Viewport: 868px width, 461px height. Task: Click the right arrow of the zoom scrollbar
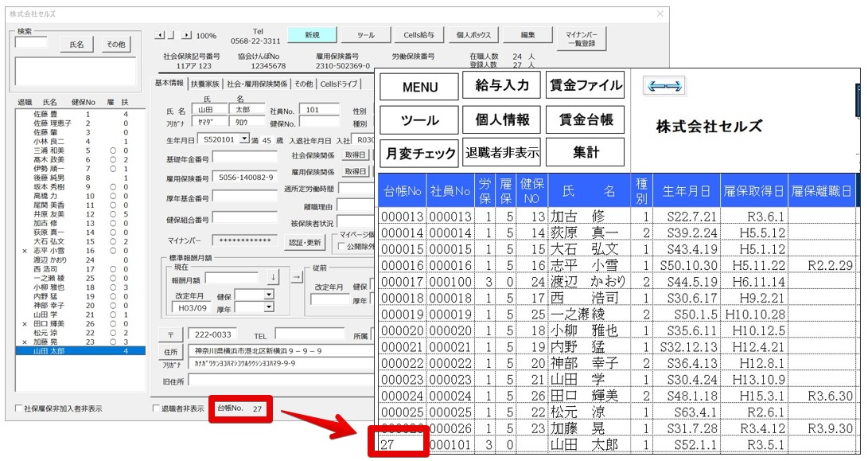click(186, 36)
